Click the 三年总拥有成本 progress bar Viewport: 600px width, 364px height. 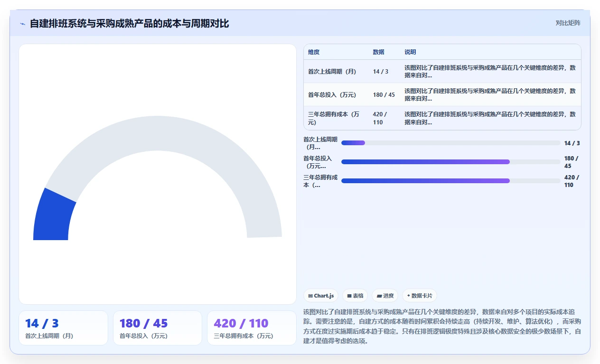451,181
